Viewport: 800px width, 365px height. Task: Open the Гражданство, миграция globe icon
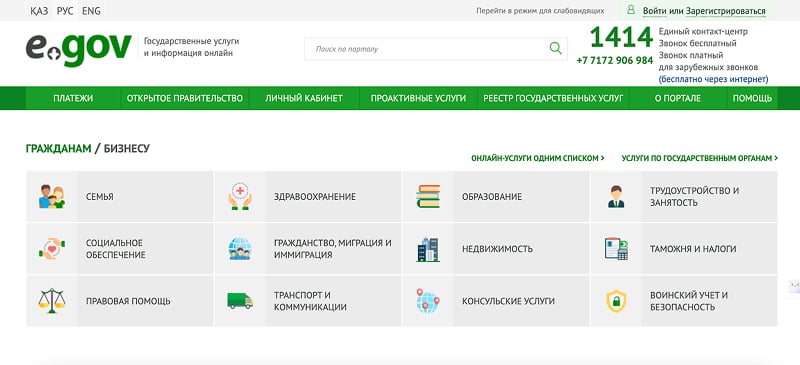(x=240, y=249)
